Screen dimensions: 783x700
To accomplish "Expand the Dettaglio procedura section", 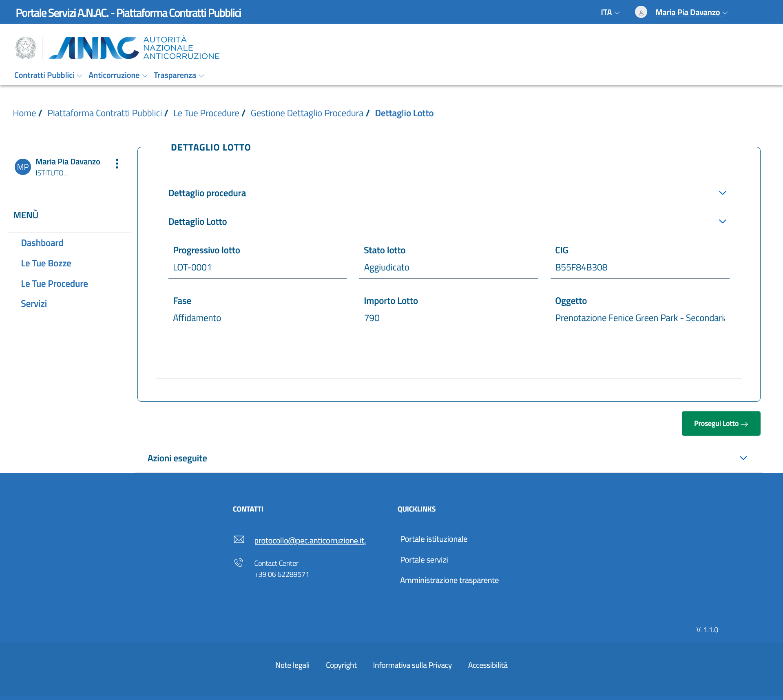I will click(x=722, y=193).
